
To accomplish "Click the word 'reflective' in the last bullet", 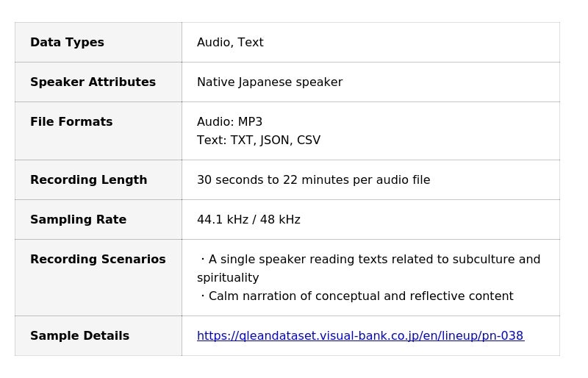I will 438,296.
